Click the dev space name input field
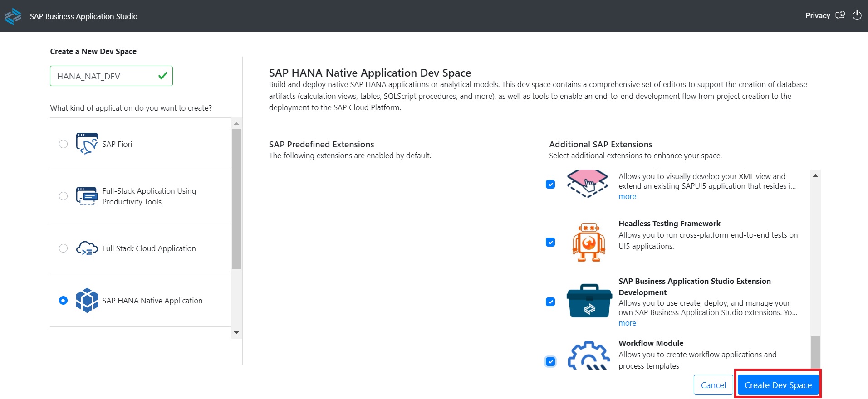This screenshot has height=399, width=868. [104, 76]
